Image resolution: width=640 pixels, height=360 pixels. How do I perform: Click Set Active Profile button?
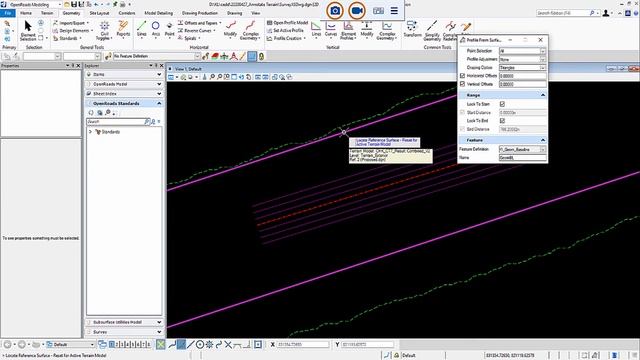pos(285,31)
